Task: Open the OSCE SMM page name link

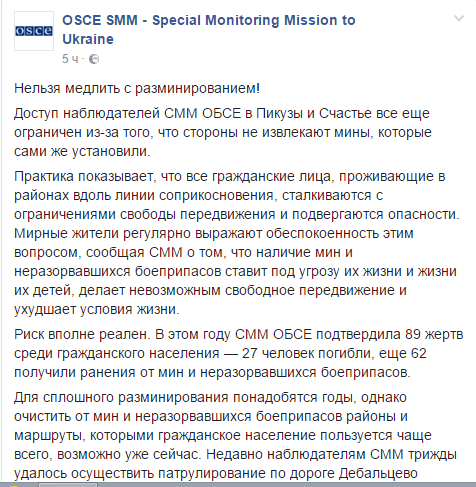Action: point(209,30)
